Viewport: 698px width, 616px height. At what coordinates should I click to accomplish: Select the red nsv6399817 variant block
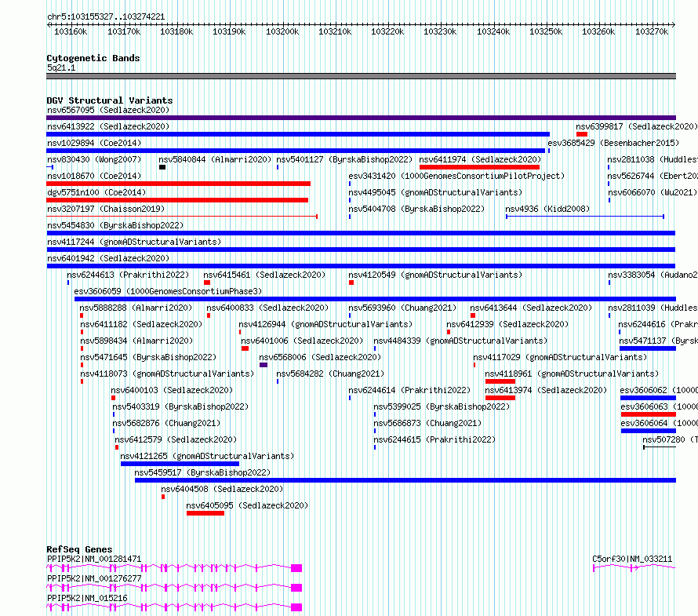tap(582, 134)
